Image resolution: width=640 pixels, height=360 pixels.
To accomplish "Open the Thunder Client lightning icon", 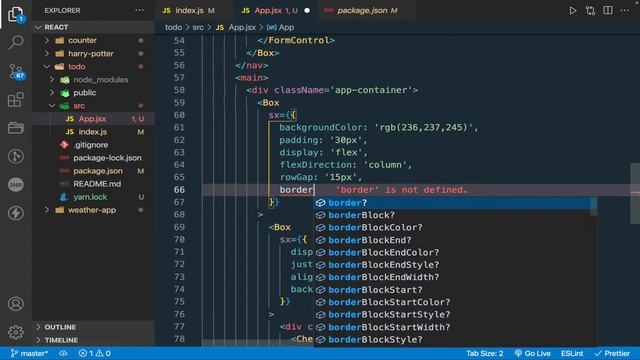I will click(x=16, y=213).
